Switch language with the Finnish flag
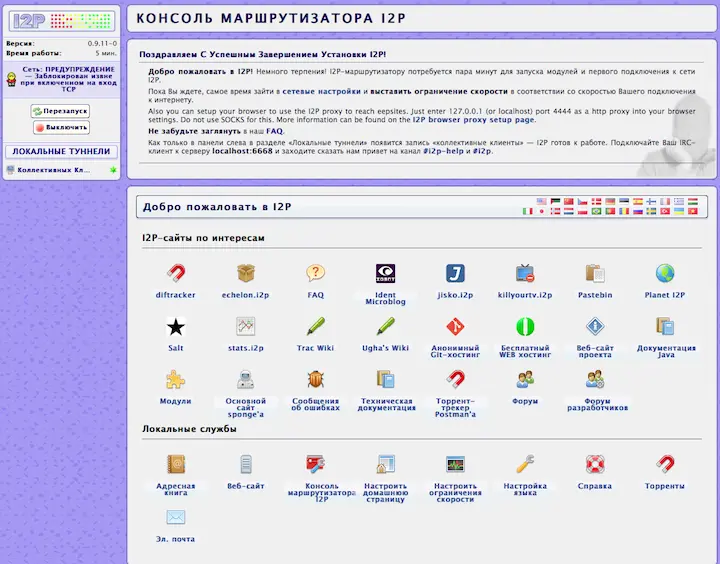720x564 pixels. pyautogui.click(x=651, y=201)
